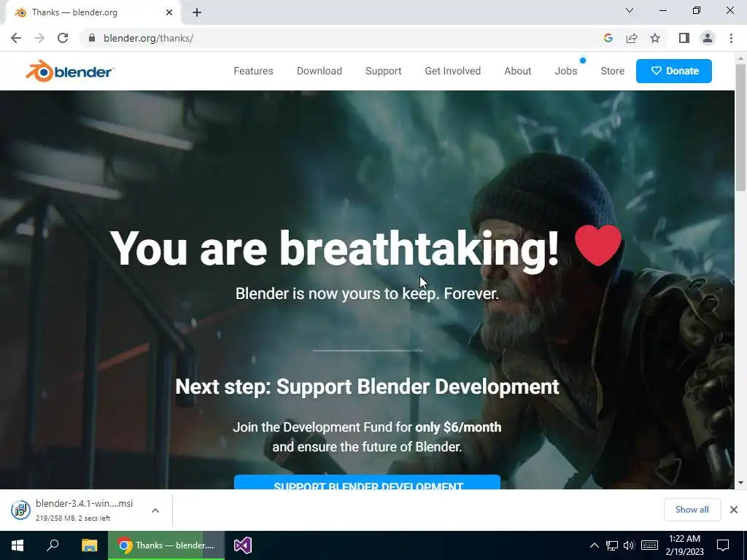The image size is (747, 560).
Task: Open Windows taskbar search
Action: (x=53, y=545)
